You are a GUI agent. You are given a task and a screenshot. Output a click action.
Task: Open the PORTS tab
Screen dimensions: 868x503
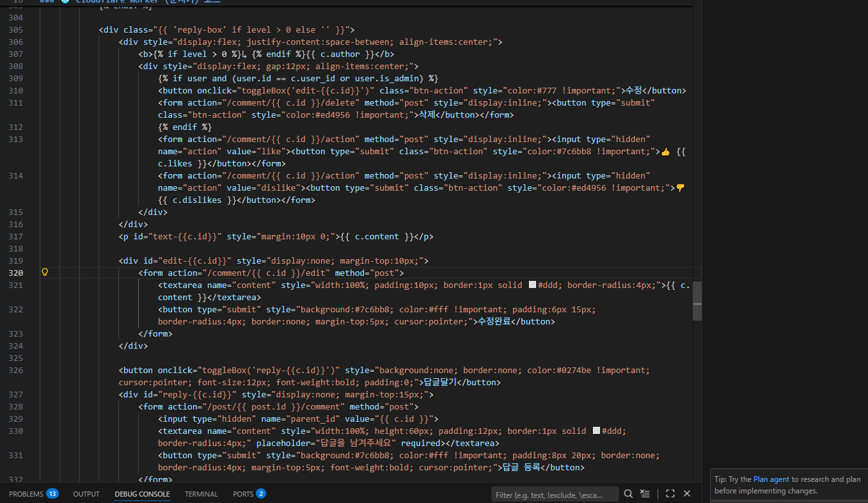pyautogui.click(x=249, y=494)
